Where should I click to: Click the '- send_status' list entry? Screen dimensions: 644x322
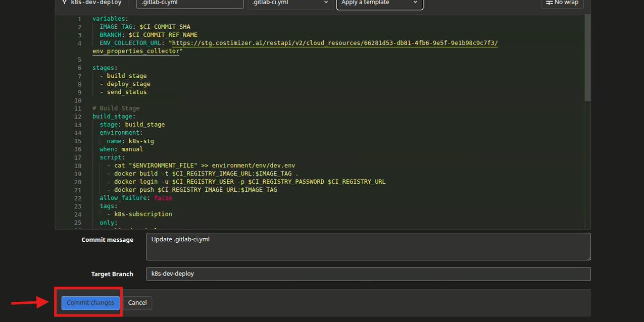point(123,92)
